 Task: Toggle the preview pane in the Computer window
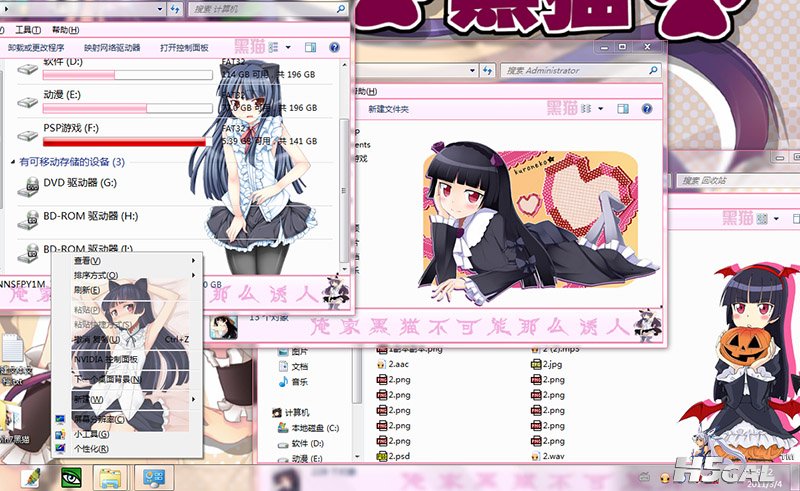click(310, 47)
